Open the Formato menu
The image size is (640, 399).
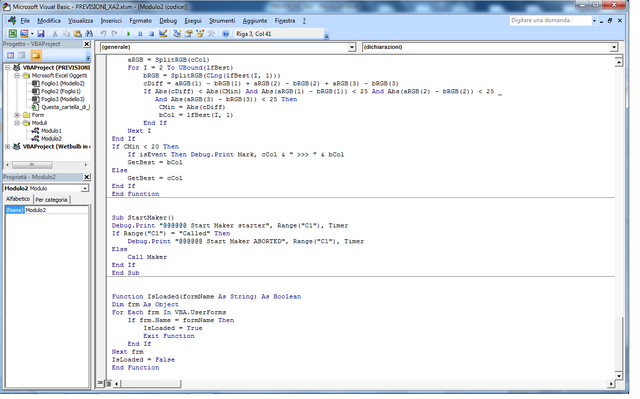click(140, 21)
